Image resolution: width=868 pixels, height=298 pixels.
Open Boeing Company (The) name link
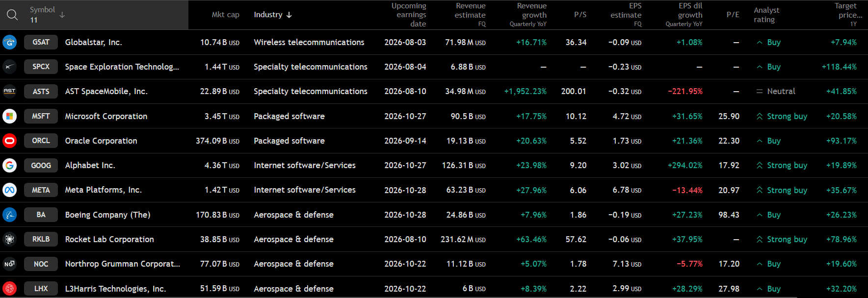click(107, 215)
